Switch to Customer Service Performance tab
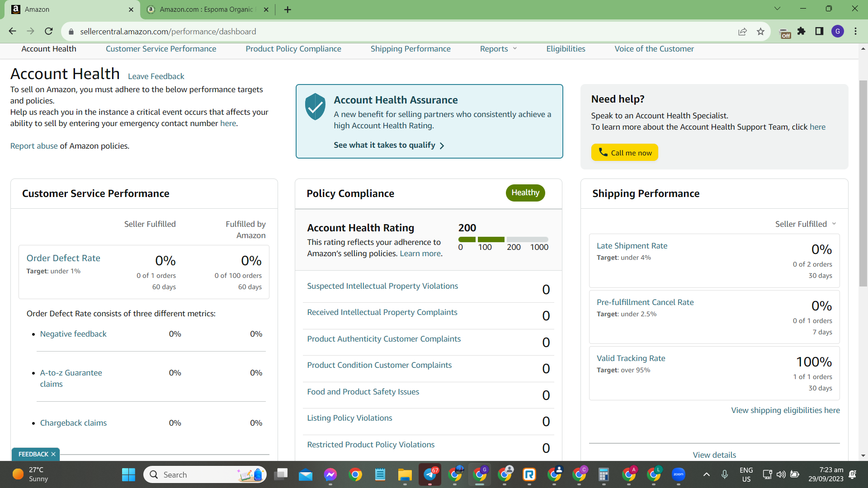 [x=161, y=49]
